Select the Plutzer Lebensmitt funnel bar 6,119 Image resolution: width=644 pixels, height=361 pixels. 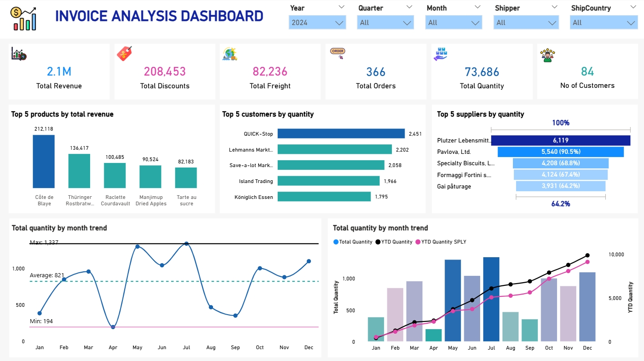(x=561, y=140)
